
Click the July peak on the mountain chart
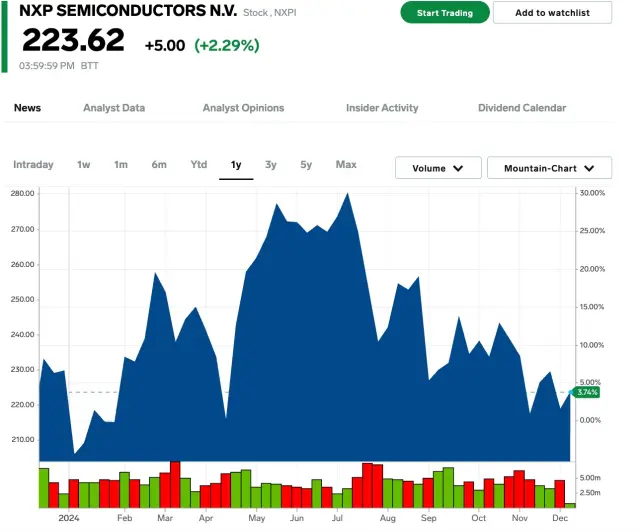click(x=347, y=194)
